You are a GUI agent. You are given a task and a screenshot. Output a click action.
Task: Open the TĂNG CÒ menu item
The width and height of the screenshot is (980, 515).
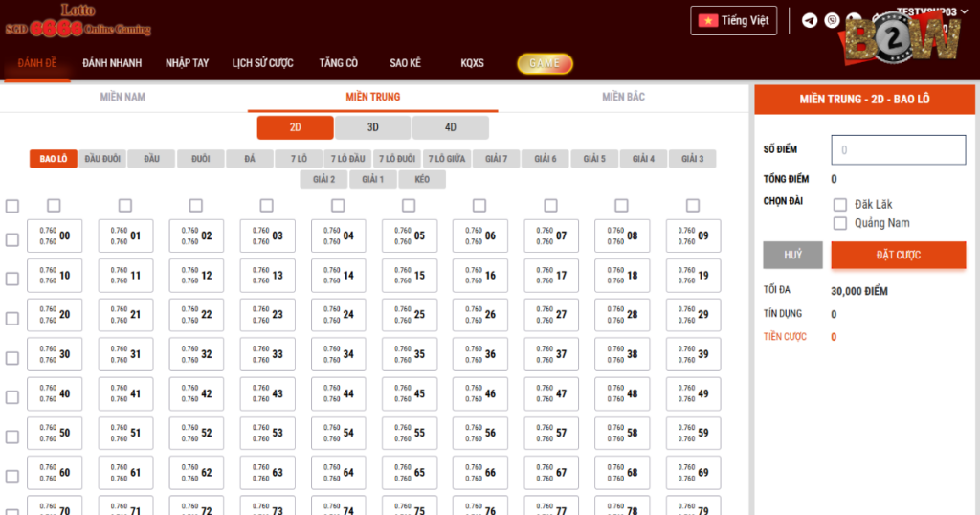tap(338, 63)
